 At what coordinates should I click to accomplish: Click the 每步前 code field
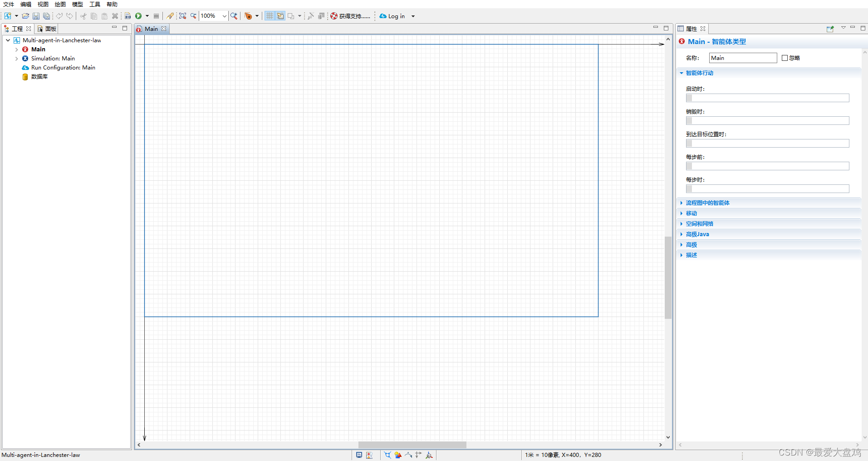(767, 166)
